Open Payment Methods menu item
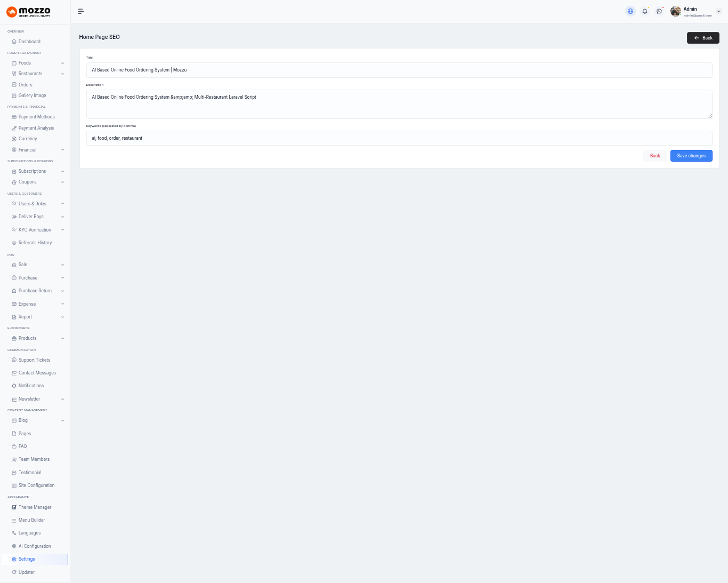 coord(36,117)
